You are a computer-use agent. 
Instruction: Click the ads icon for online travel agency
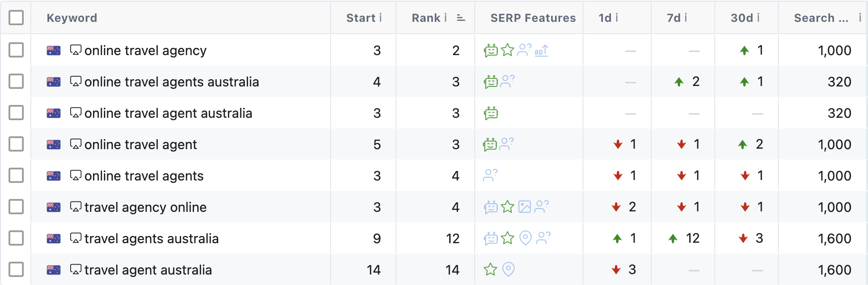[541, 50]
